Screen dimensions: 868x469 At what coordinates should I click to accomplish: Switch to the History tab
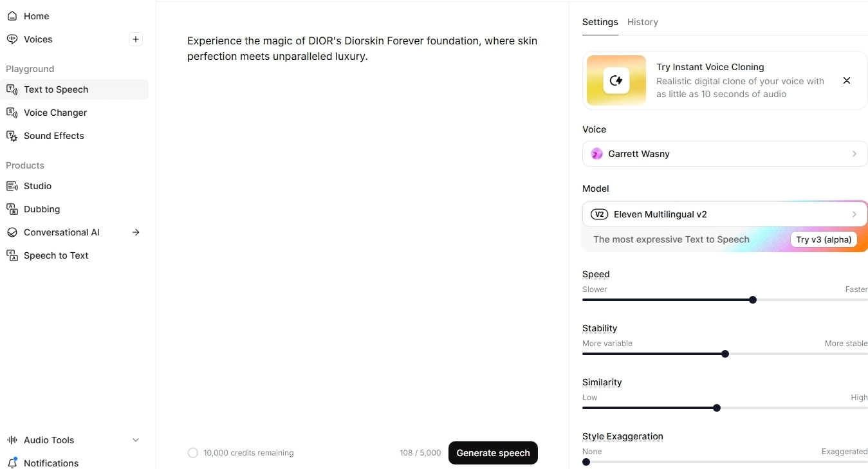pyautogui.click(x=642, y=22)
